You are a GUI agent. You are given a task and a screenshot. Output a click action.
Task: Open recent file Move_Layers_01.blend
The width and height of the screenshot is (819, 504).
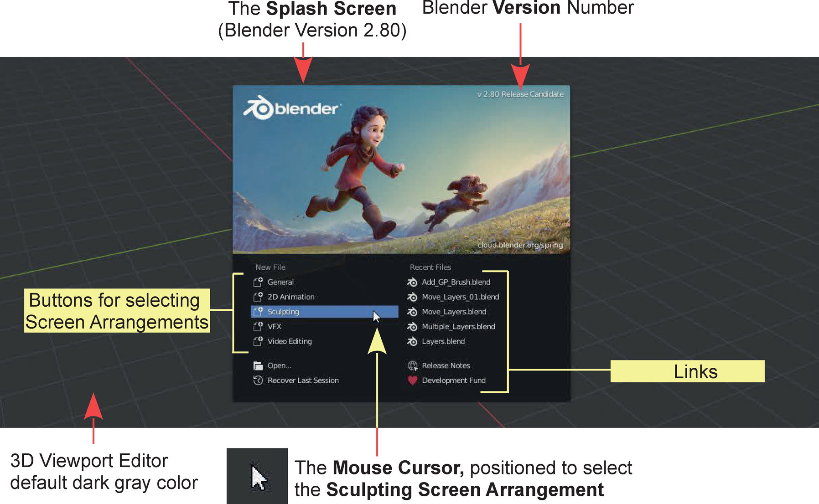pos(460,297)
